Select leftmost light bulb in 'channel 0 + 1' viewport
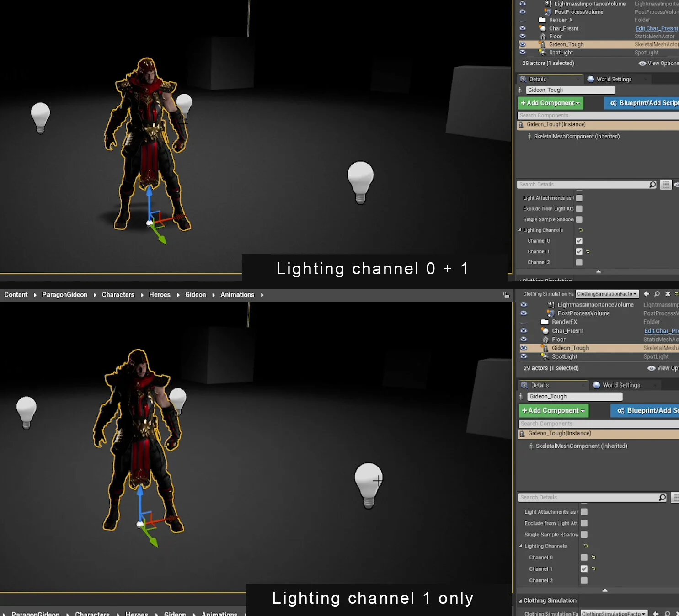The image size is (679, 616). pyautogui.click(x=40, y=117)
